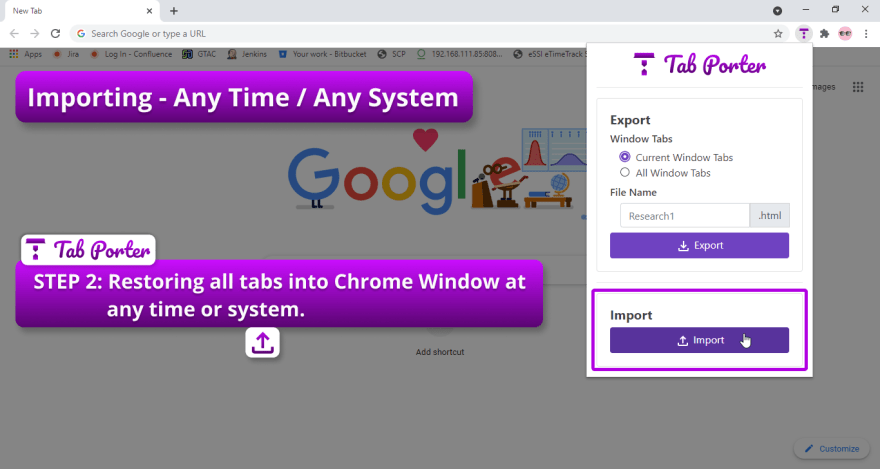Bookmark this page with the star icon
880x469 pixels.
coord(778,34)
